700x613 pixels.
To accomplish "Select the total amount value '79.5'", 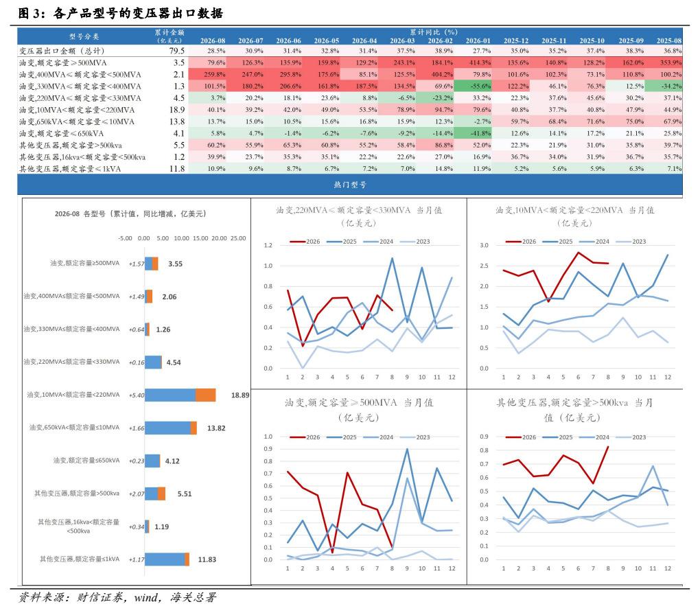I will pyautogui.click(x=177, y=51).
